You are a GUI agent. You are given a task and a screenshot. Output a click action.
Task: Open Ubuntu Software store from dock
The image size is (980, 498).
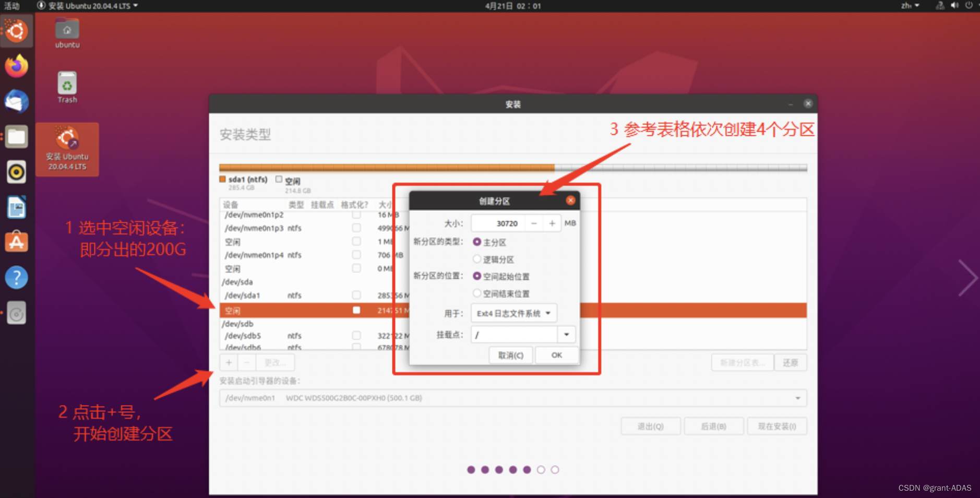16,243
